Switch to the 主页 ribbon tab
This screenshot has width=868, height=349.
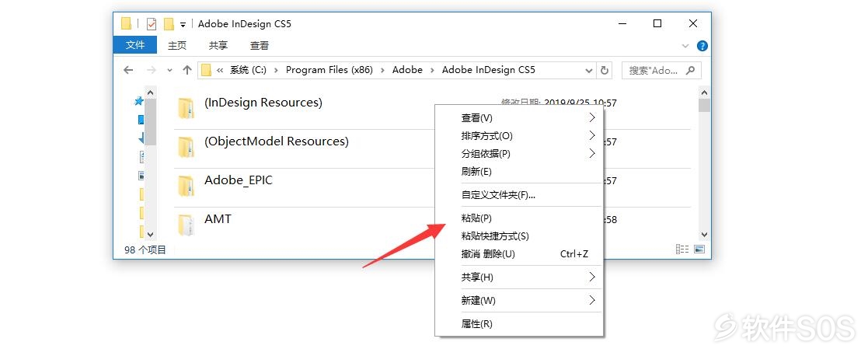(x=177, y=45)
